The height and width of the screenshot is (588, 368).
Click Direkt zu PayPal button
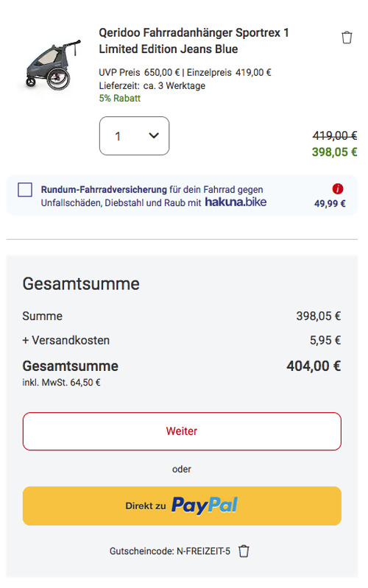coord(182,506)
